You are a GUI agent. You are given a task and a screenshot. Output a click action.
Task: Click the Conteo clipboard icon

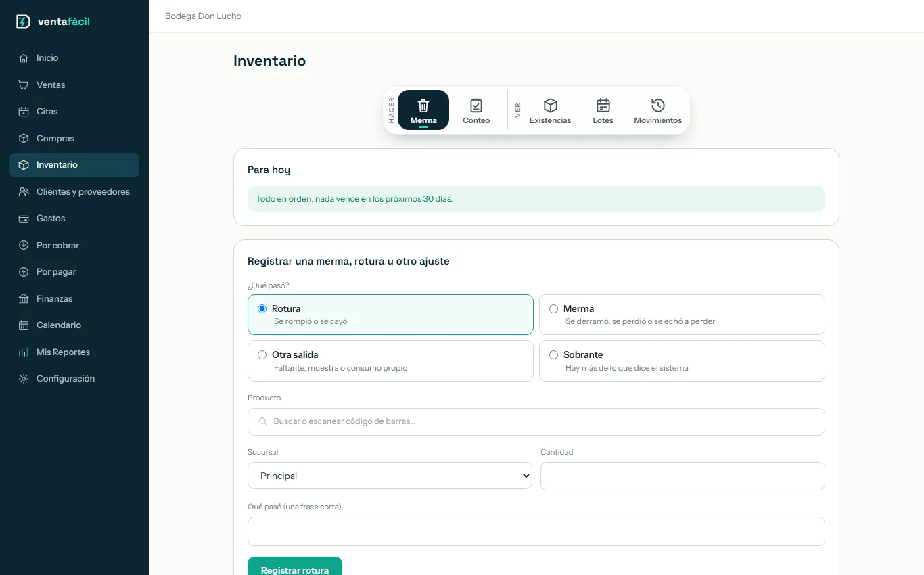(476, 106)
